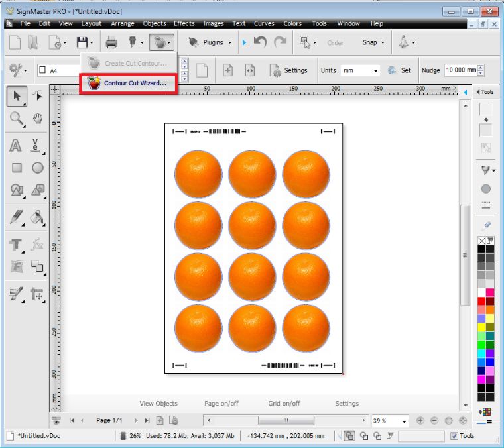Click the Settings button in toolbar
The image size is (504, 448).
click(289, 70)
